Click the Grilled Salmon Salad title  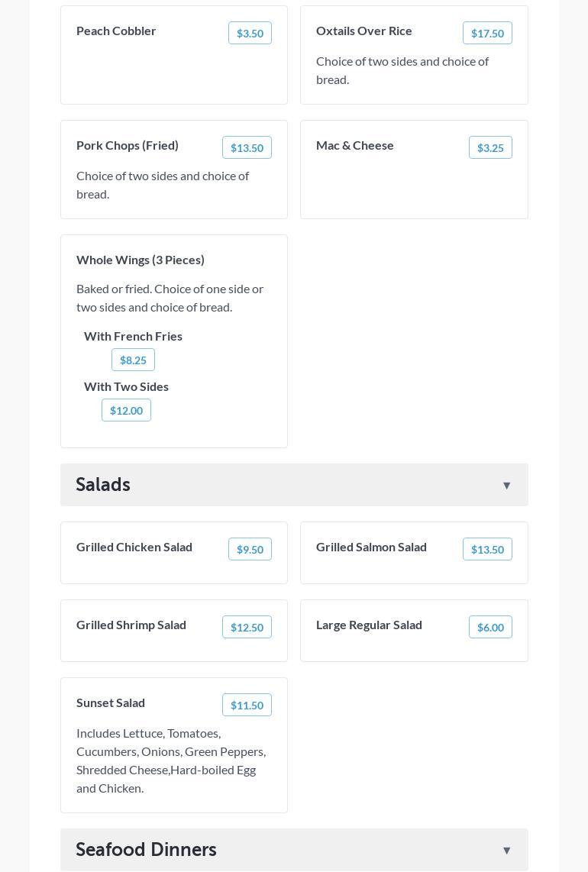(x=371, y=547)
